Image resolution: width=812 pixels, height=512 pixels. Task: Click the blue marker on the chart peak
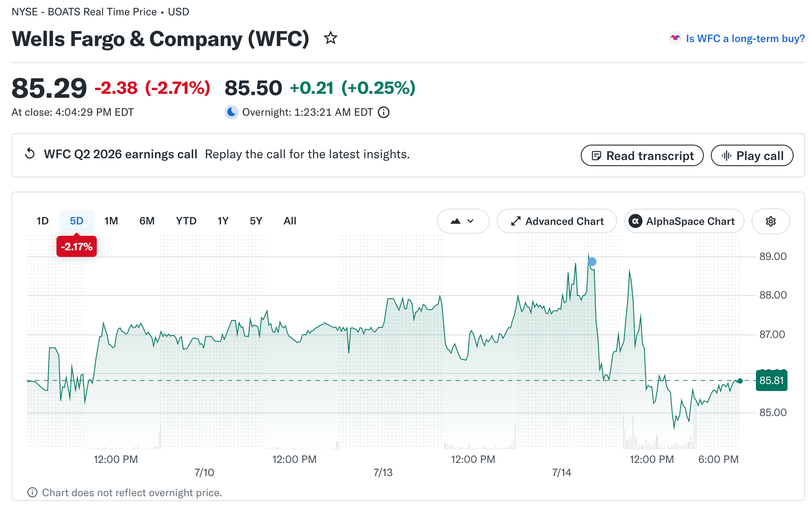pos(592,262)
